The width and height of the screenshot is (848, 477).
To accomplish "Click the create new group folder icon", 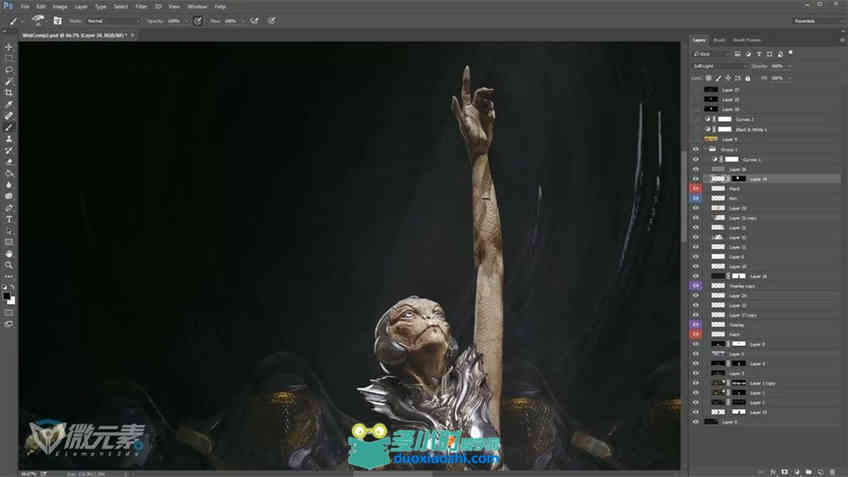I will click(x=809, y=472).
